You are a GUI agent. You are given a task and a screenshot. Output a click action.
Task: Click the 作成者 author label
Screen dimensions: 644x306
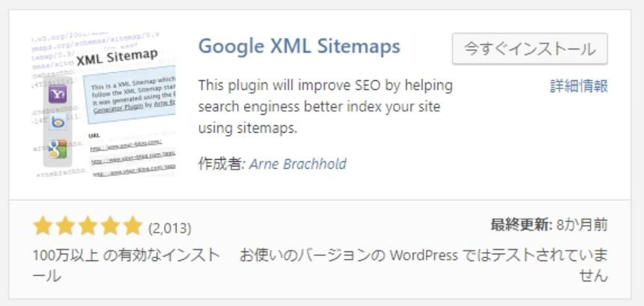[222, 163]
